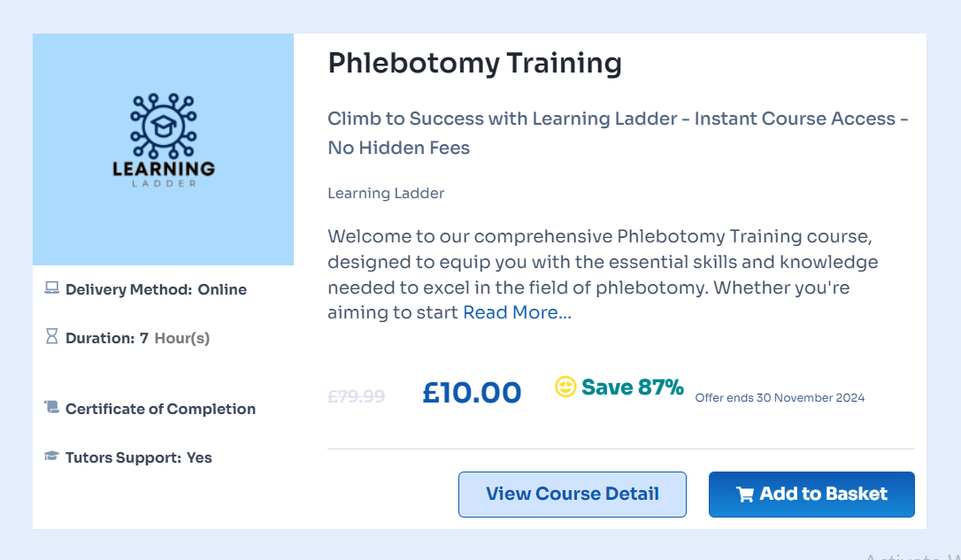Click the graduation cap emblem in the logo
This screenshot has width=961, height=560.
(x=163, y=125)
